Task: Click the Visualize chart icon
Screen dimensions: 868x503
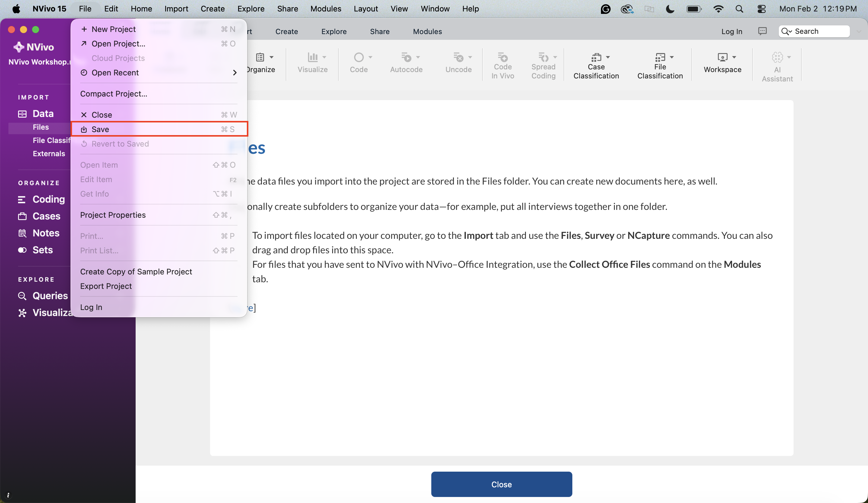Action: (x=313, y=57)
